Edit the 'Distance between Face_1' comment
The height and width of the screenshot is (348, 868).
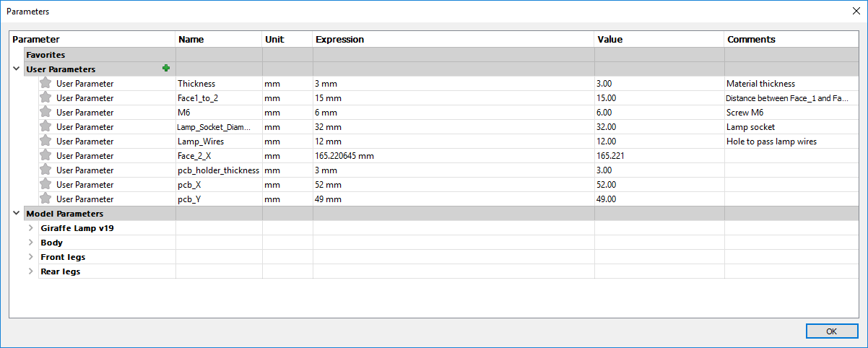(x=791, y=98)
